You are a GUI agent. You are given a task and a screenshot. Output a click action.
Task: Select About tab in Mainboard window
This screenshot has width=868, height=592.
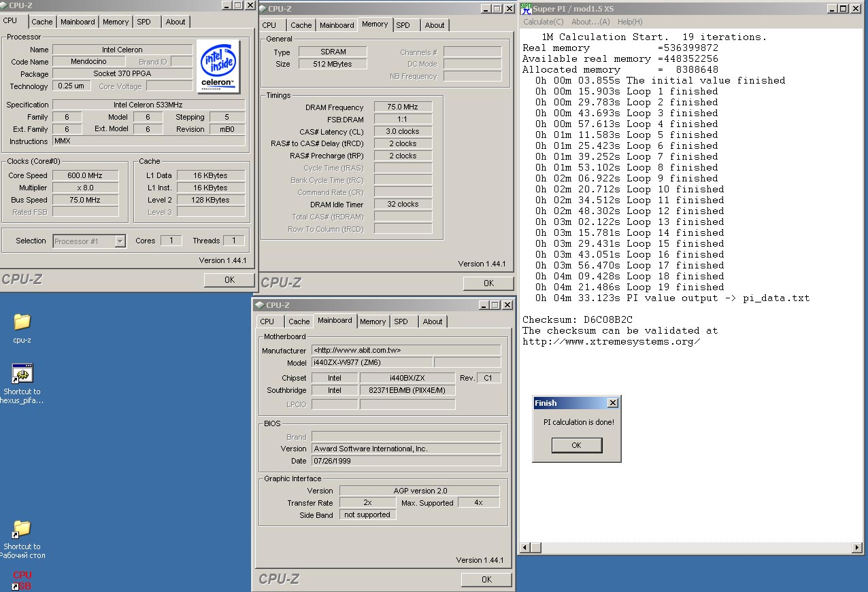click(x=433, y=321)
